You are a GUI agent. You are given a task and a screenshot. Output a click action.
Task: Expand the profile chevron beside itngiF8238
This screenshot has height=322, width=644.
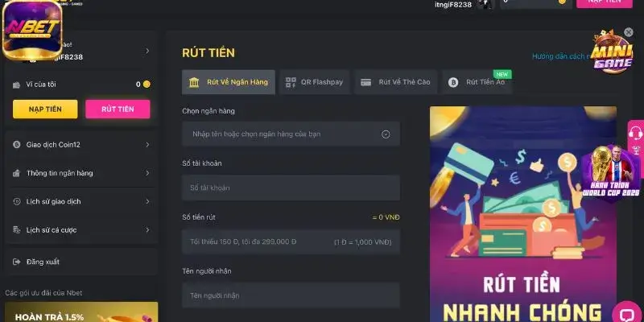pos(147,51)
